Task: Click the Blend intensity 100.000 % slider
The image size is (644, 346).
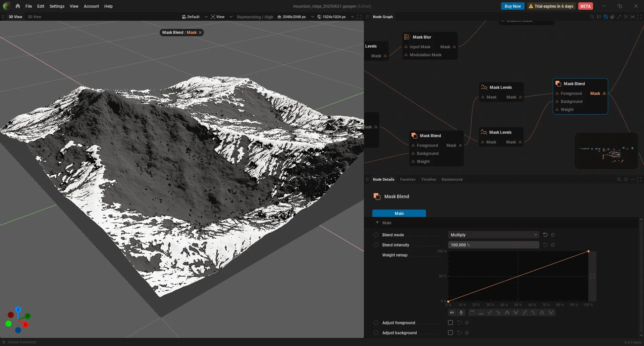Action: click(493, 245)
